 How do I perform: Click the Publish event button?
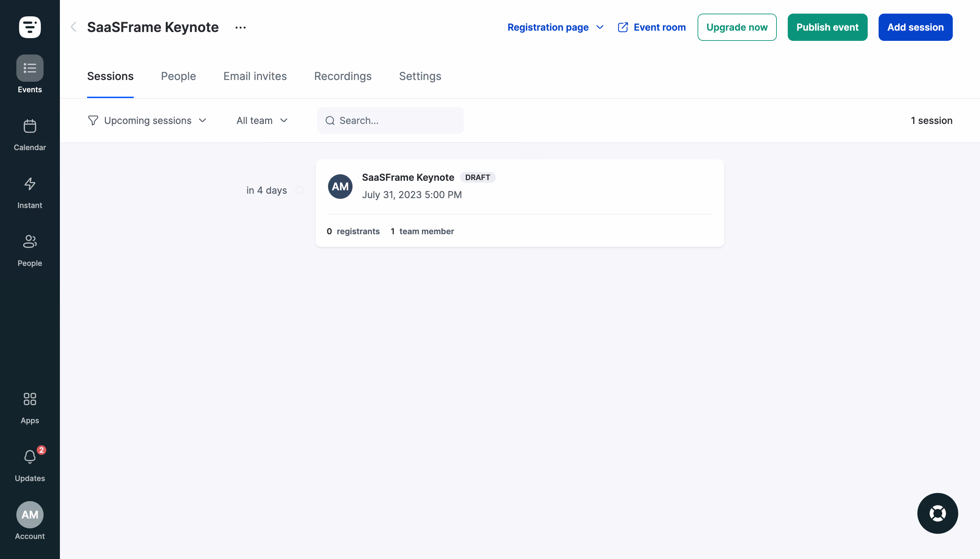[827, 27]
